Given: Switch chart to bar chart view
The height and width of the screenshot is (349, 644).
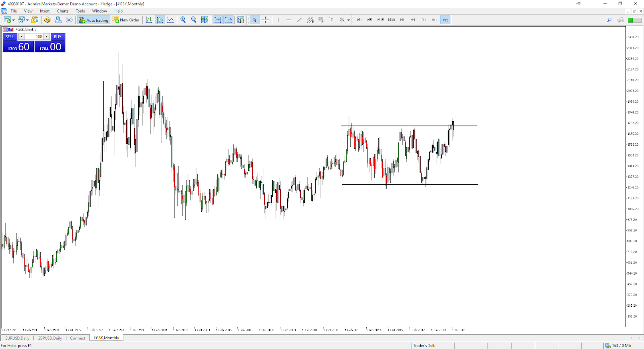Looking at the screenshot, I should [x=149, y=20].
